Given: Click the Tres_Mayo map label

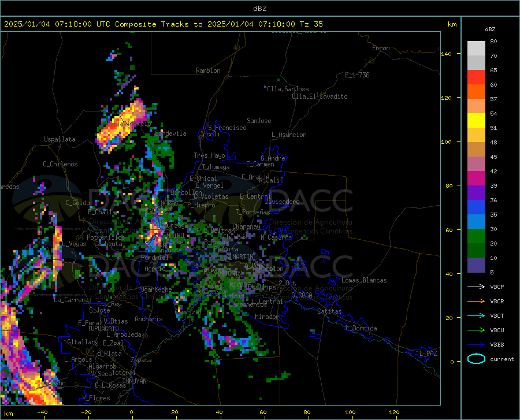Looking at the screenshot, I should [209, 155].
